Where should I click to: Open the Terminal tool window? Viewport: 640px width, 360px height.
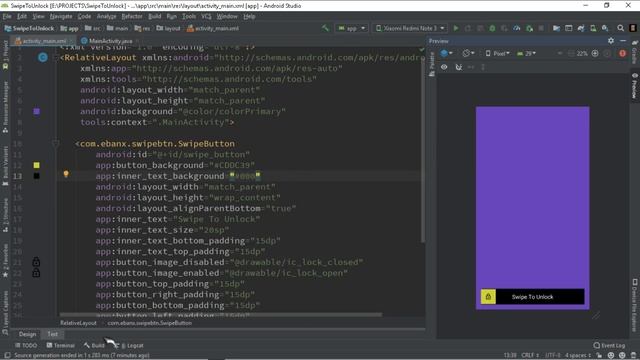(60, 345)
